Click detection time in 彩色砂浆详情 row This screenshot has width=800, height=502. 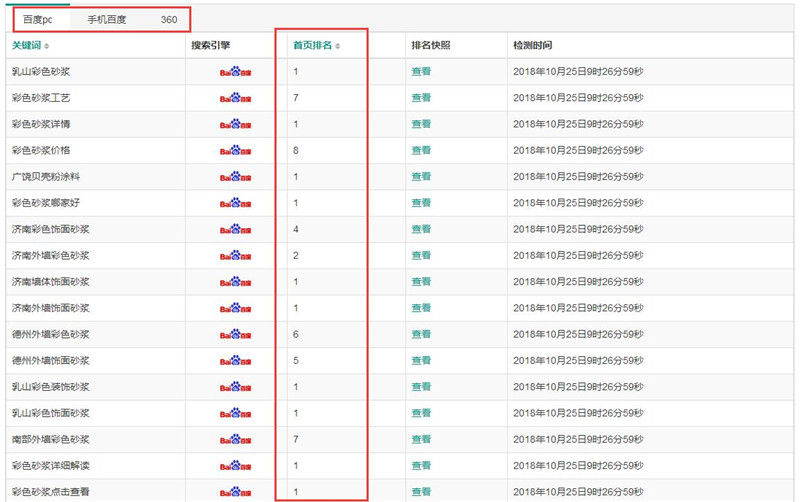pos(578,124)
